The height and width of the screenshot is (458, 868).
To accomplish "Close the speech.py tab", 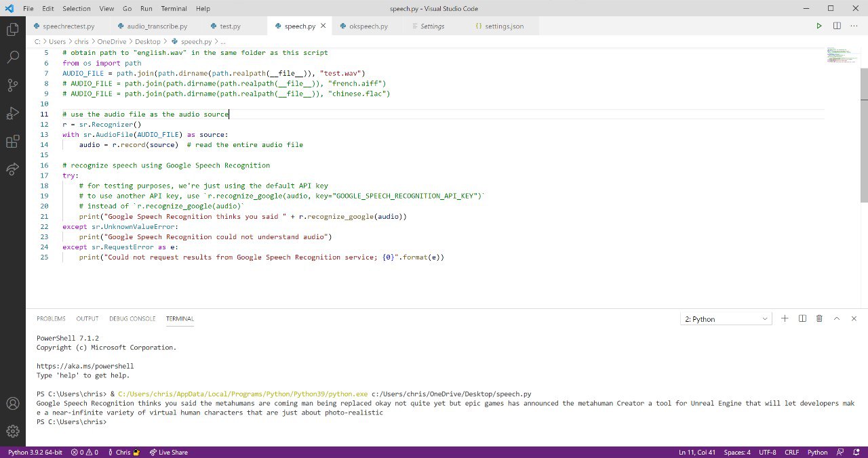I will coord(323,26).
